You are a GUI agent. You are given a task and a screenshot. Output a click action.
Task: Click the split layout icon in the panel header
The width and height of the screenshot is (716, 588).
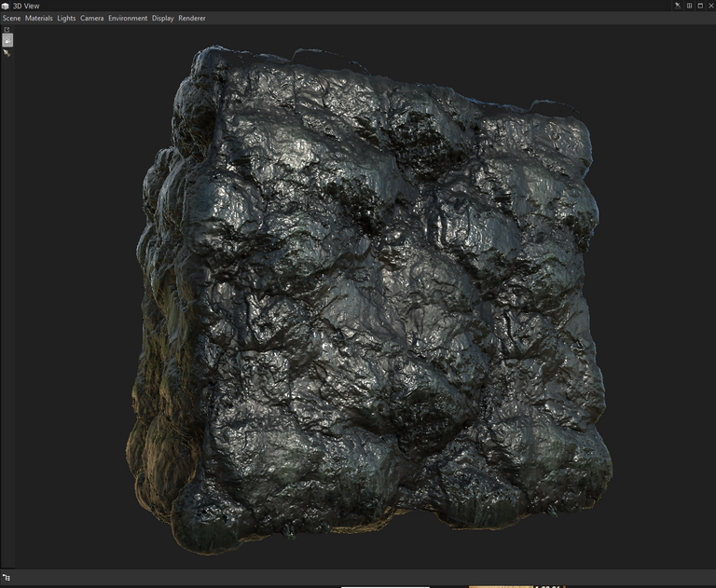tap(690, 6)
